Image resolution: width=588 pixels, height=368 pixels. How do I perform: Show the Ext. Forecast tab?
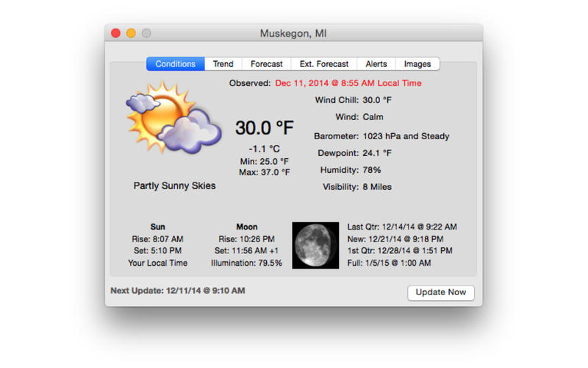(323, 64)
